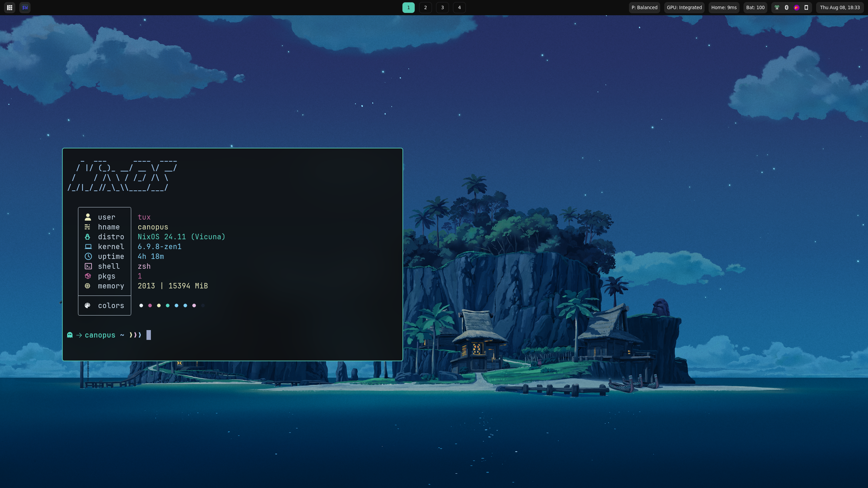Switch to workspace 4
The image size is (868, 488).
[459, 7]
